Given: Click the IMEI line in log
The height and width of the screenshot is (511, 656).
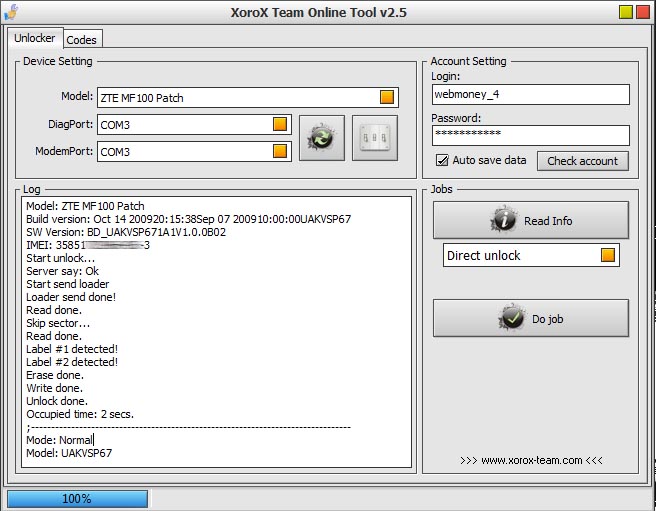Looking at the screenshot, I should tap(88, 245).
